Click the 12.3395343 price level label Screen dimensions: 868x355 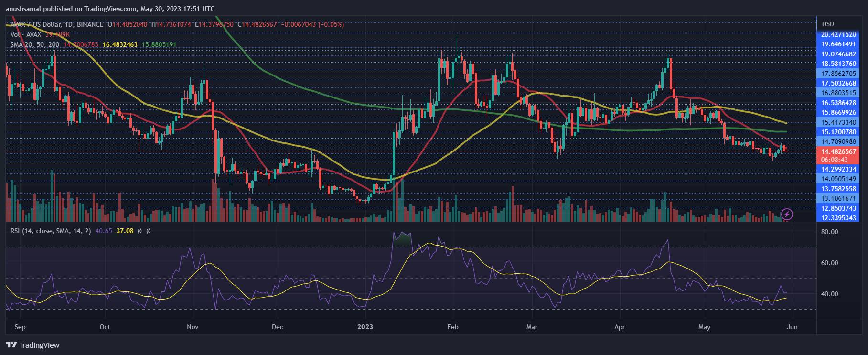coord(838,218)
